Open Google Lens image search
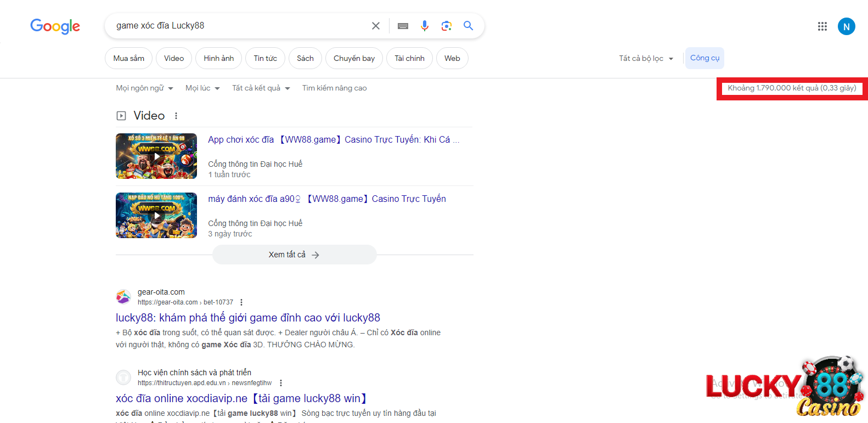Viewport: 868px width, 423px height. pos(447,26)
